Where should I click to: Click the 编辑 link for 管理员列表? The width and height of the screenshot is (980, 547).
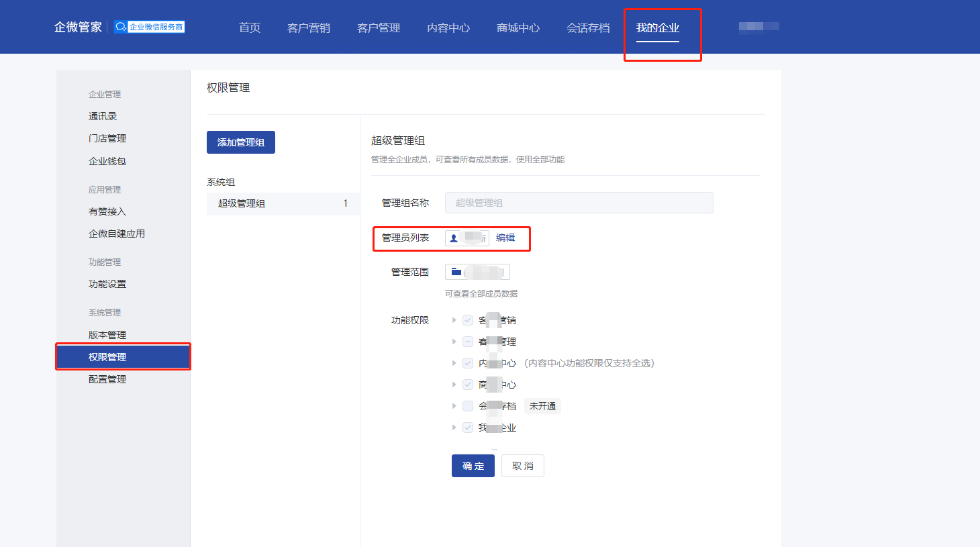(x=505, y=238)
